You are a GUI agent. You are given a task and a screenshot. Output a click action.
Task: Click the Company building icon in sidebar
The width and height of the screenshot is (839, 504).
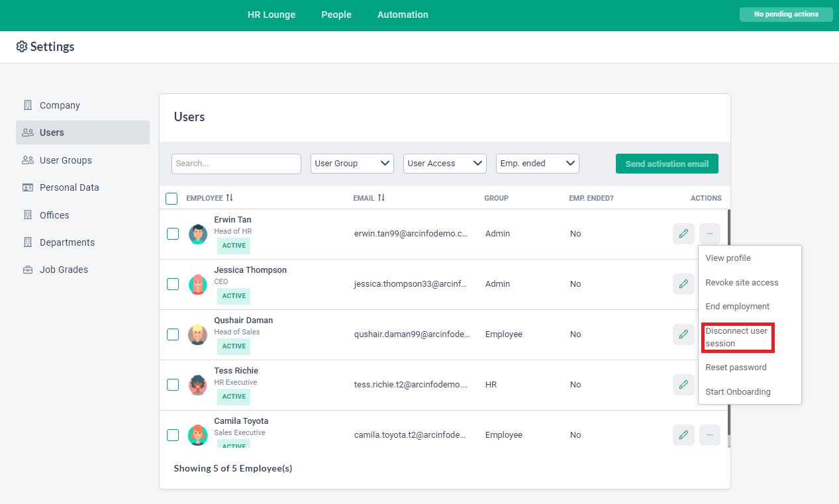point(28,105)
